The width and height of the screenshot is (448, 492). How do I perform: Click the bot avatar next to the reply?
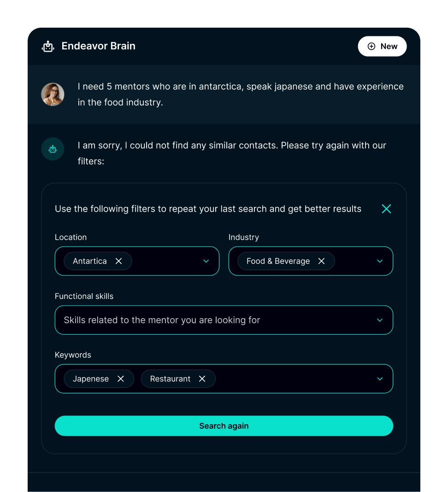(53, 148)
